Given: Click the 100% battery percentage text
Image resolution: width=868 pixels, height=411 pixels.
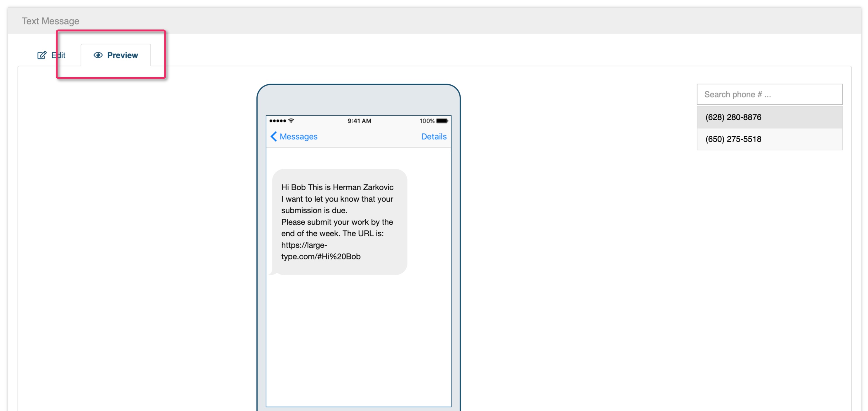Looking at the screenshot, I should (427, 121).
